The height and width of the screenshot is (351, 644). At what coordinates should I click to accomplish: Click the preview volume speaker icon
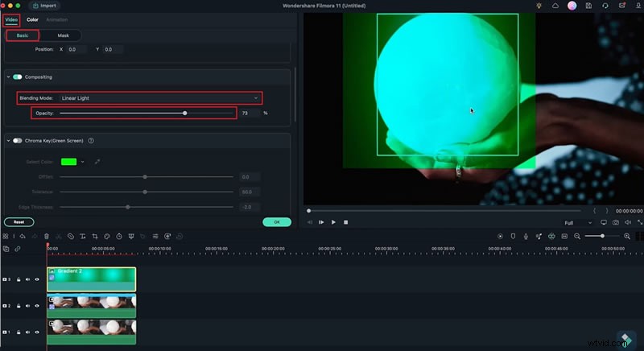click(628, 222)
